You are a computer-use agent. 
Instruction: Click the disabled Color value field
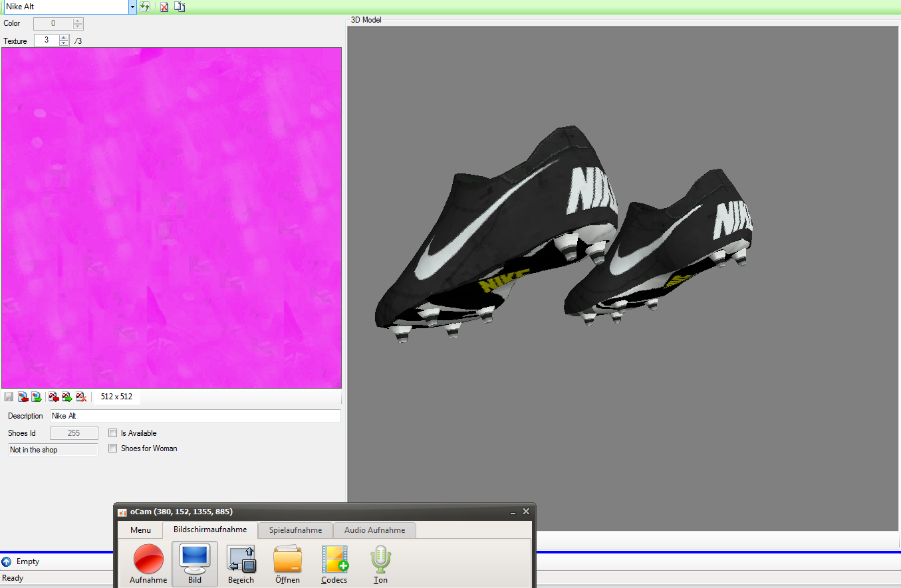(53, 23)
